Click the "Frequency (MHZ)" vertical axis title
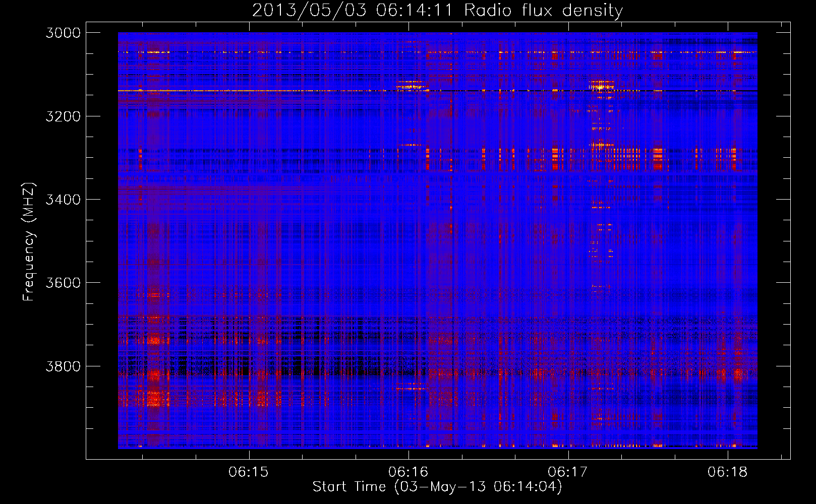 point(29,242)
